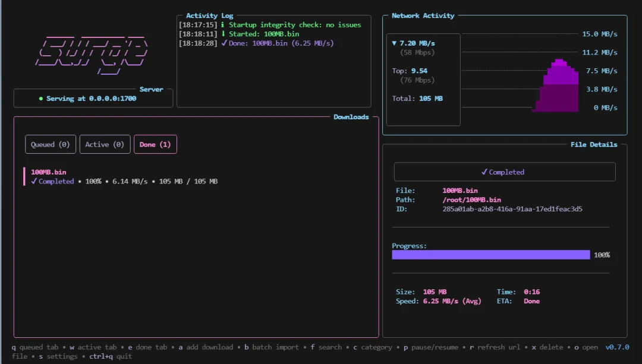Click the download triangle beside 7.20 MB/s
This screenshot has width=642, height=364.
click(394, 43)
